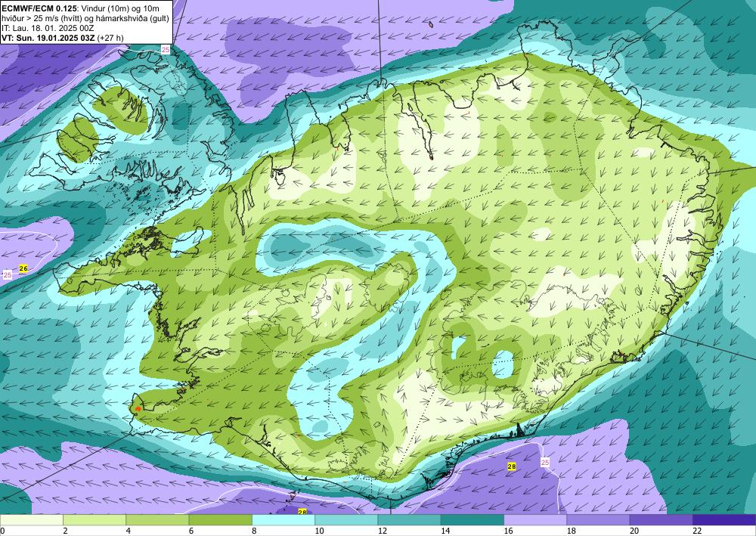The image size is (756, 536).
Task: Click the 'ECMWF/ECM 0.125' title text
Action: [39, 8]
